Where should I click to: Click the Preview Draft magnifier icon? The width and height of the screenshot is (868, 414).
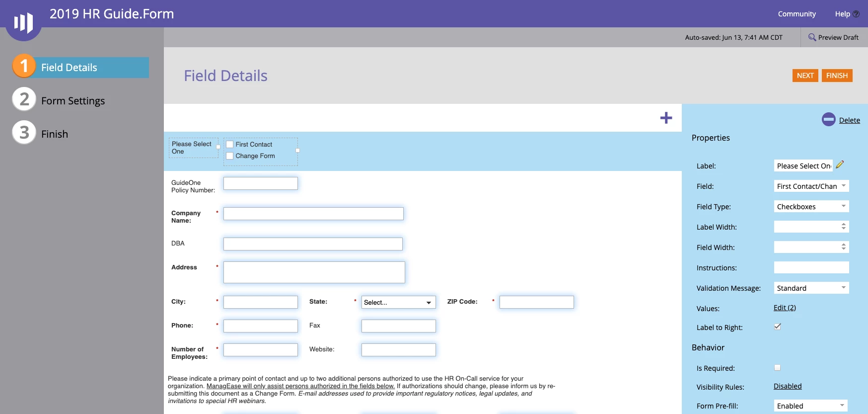[812, 37]
